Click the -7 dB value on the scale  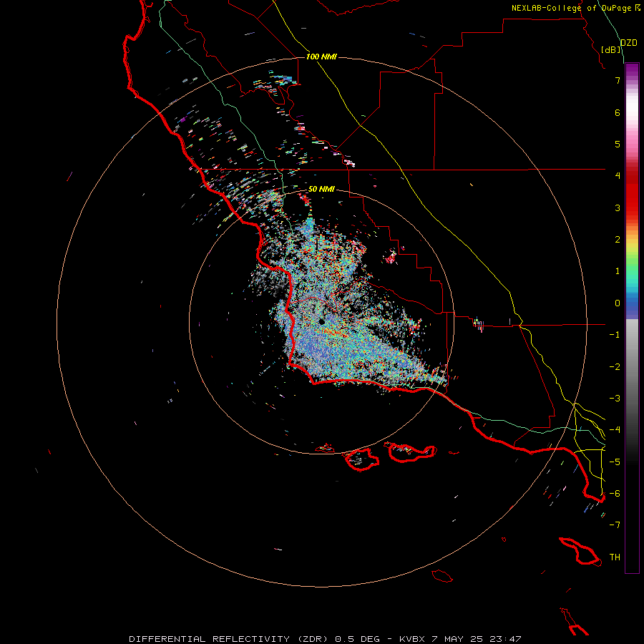pos(615,525)
